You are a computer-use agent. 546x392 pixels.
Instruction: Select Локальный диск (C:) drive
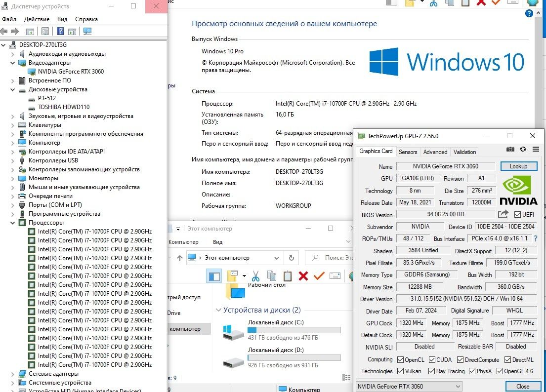pyautogui.click(x=282, y=330)
